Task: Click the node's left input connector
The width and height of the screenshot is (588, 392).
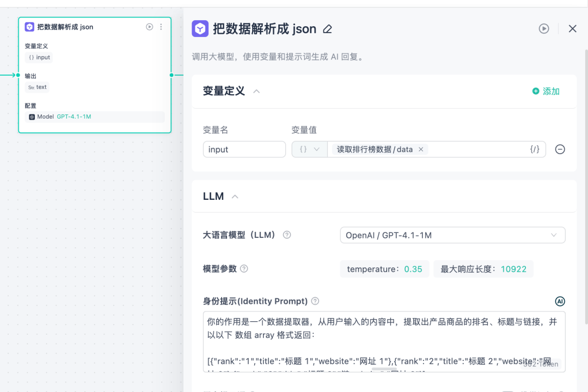Action: point(18,75)
